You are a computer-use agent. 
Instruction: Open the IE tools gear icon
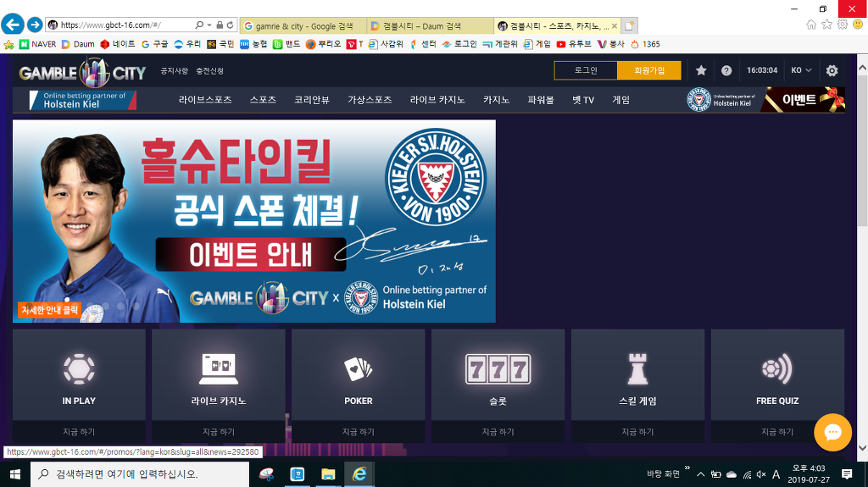click(x=843, y=25)
